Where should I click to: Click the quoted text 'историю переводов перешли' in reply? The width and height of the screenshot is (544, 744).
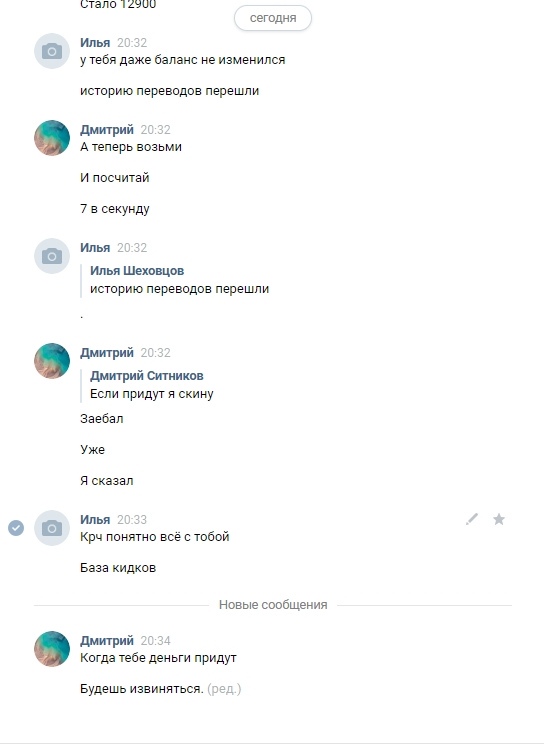click(x=179, y=289)
